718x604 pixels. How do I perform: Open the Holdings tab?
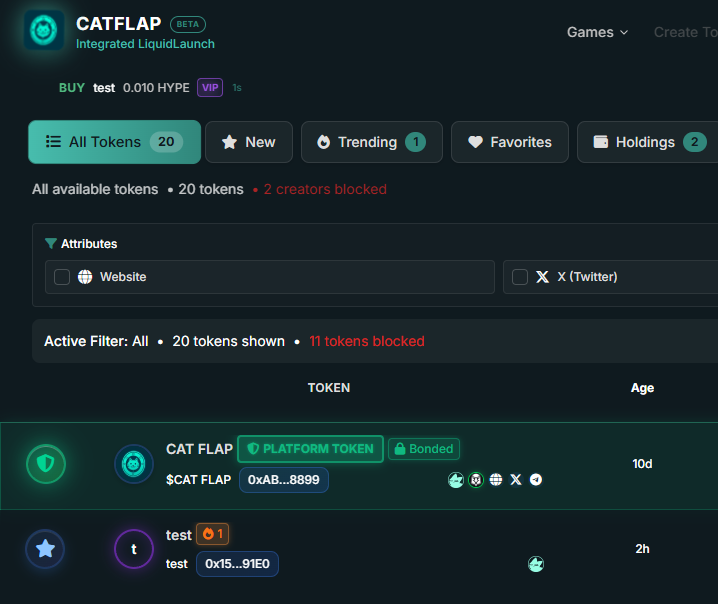click(x=649, y=142)
